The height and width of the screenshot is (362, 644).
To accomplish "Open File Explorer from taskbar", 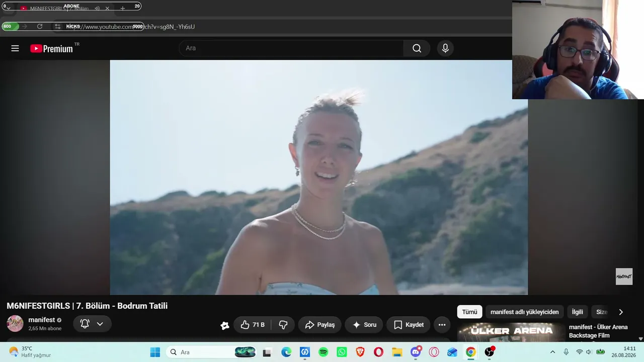I will pos(397,352).
